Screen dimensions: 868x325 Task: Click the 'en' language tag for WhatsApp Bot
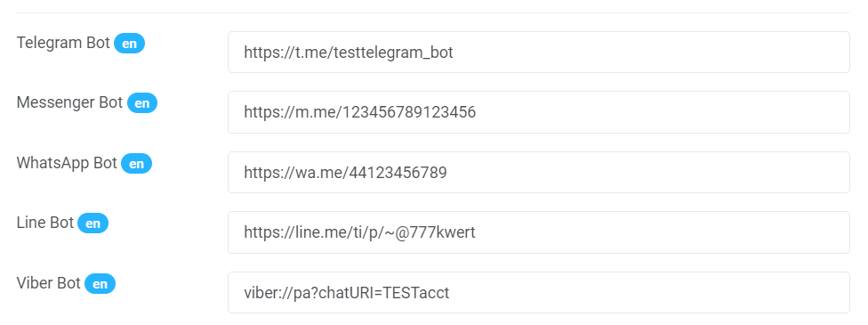coord(136,164)
